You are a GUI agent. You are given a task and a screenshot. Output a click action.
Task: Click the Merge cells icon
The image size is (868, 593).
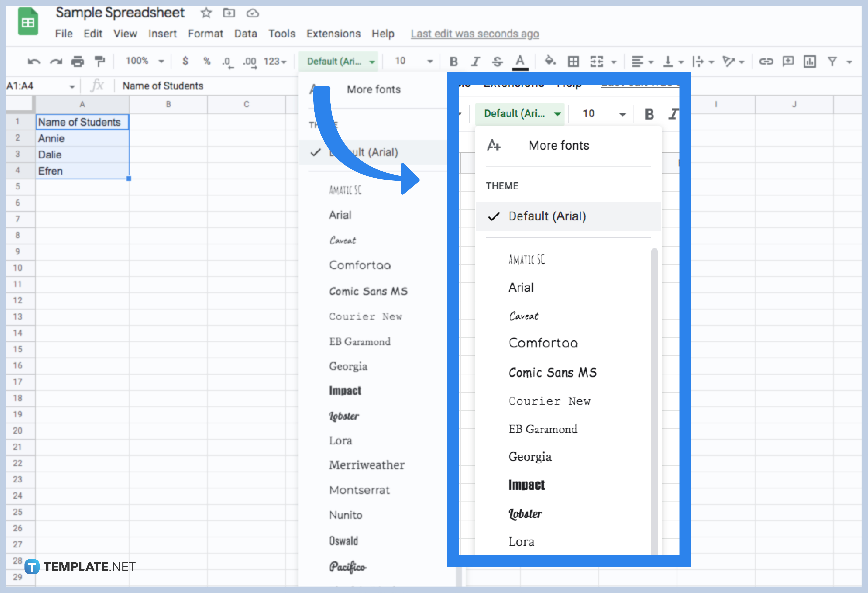pyautogui.click(x=597, y=61)
